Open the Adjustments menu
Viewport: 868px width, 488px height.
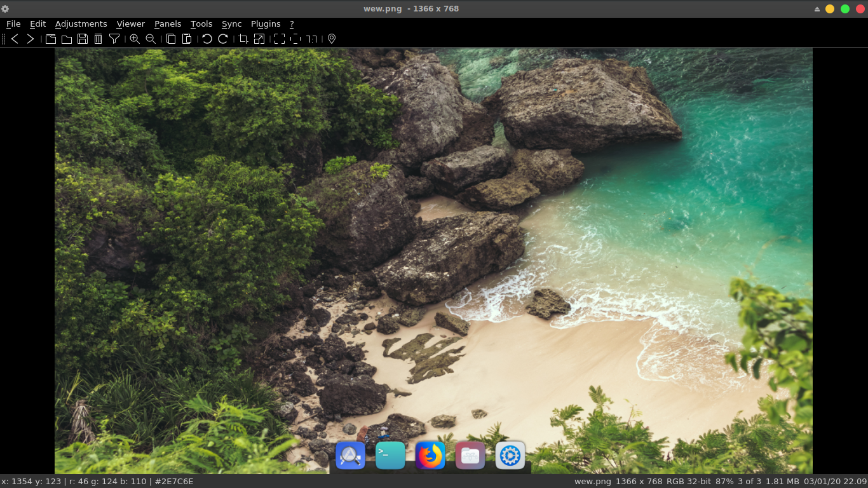81,24
